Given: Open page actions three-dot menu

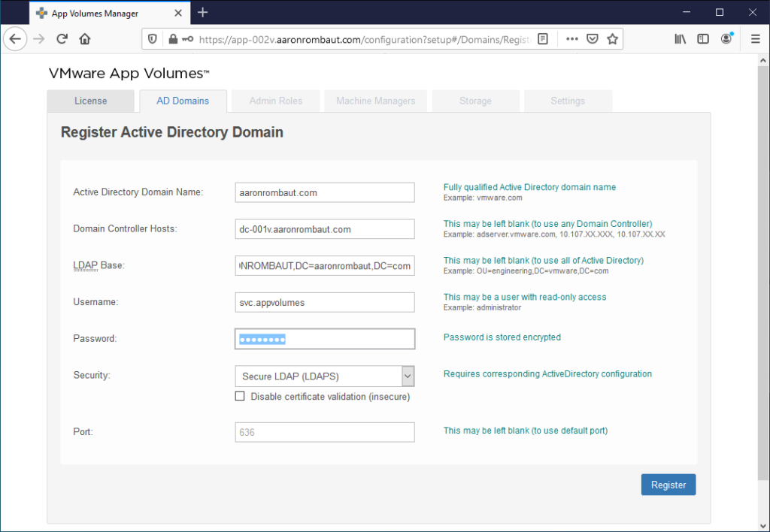Looking at the screenshot, I should coord(571,39).
